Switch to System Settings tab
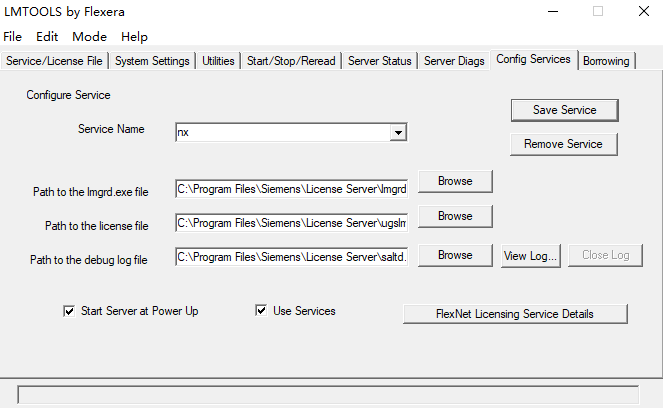This screenshot has height=408, width=663. [x=152, y=61]
